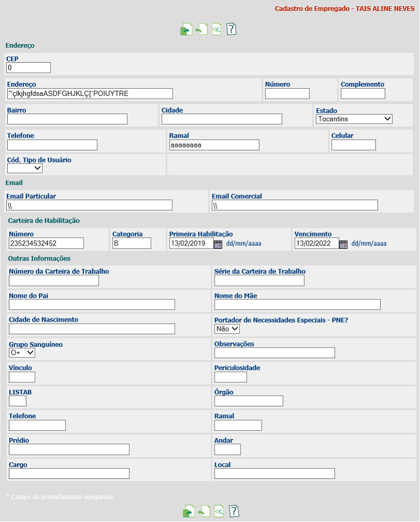Open help with the bottom question mark icon
Viewport: 420px width, 522px height.
click(234, 511)
